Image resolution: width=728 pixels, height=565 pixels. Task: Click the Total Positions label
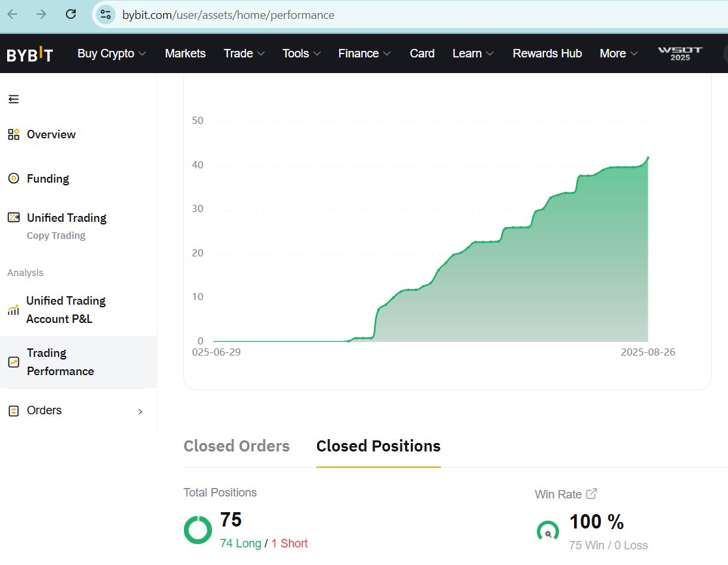[220, 493]
